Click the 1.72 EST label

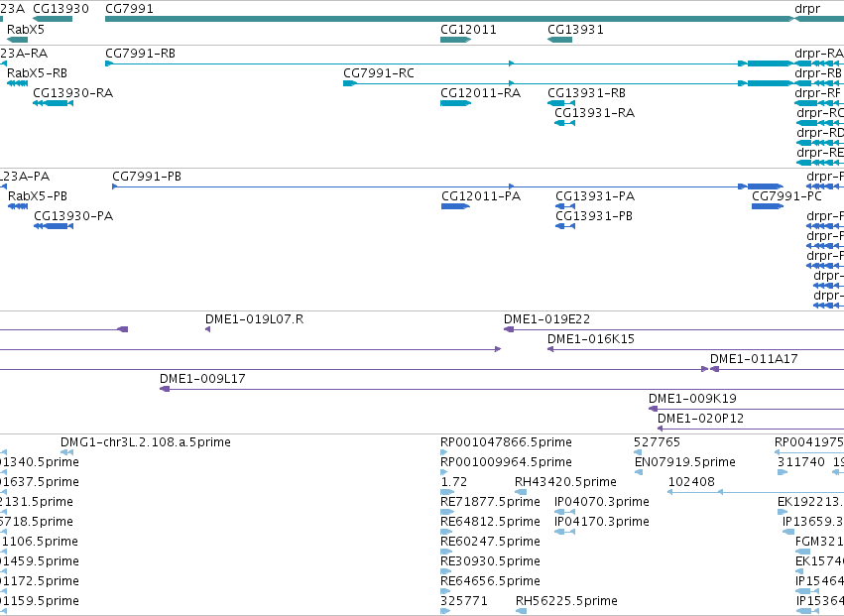[454, 482]
